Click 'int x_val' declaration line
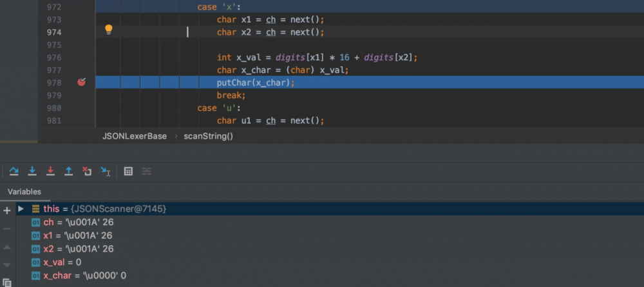The height and width of the screenshot is (287, 644). click(x=317, y=57)
